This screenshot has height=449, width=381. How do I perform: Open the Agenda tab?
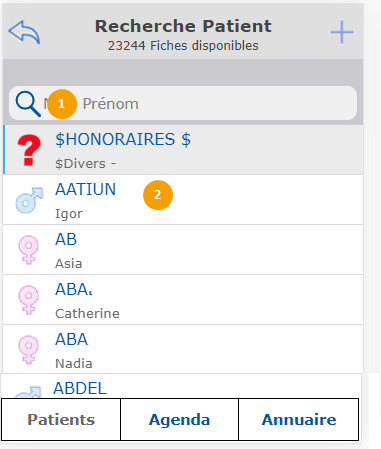point(179,419)
